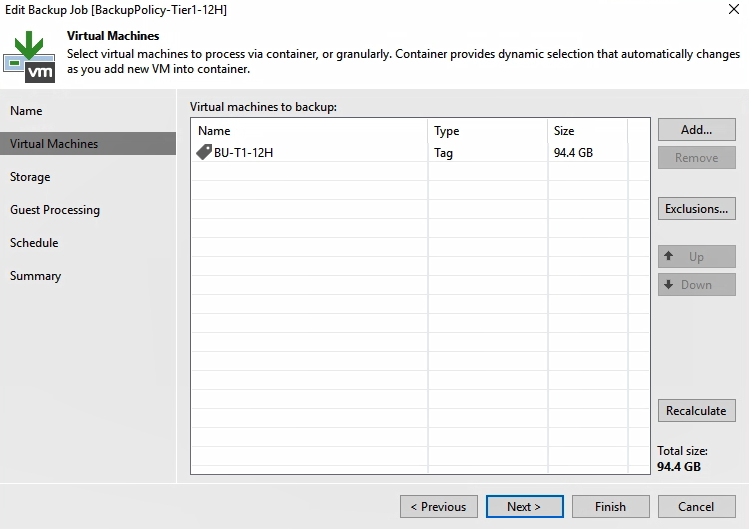
Task: Go back with the Previous button
Action: pyautogui.click(x=439, y=507)
